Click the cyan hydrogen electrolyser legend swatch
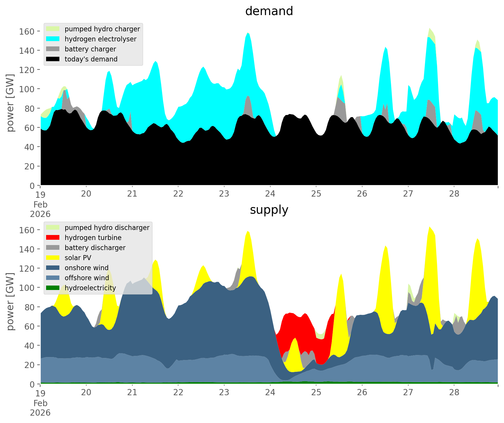 tap(53, 39)
